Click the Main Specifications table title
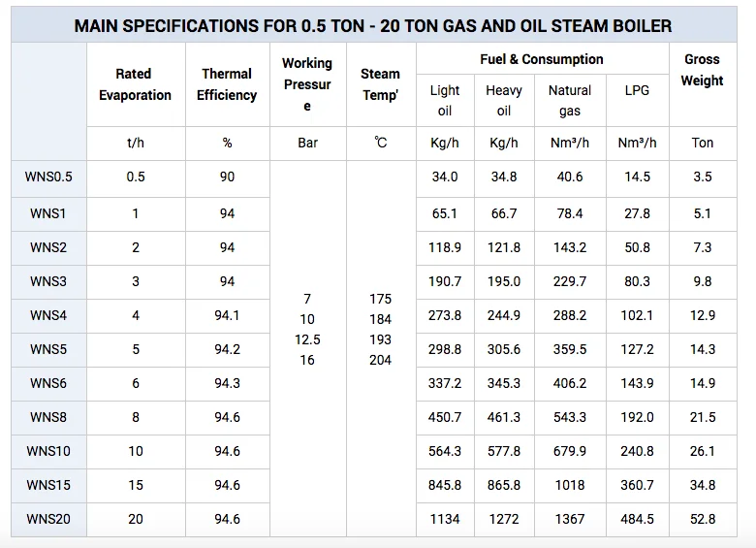The width and height of the screenshot is (756, 548). point(373,26)
